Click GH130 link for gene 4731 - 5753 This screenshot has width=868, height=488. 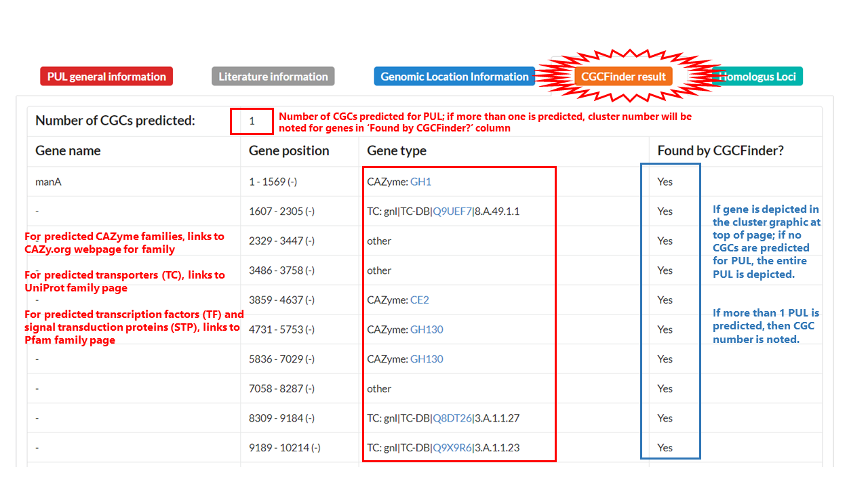pyautogui.click(x=427, y=329)
